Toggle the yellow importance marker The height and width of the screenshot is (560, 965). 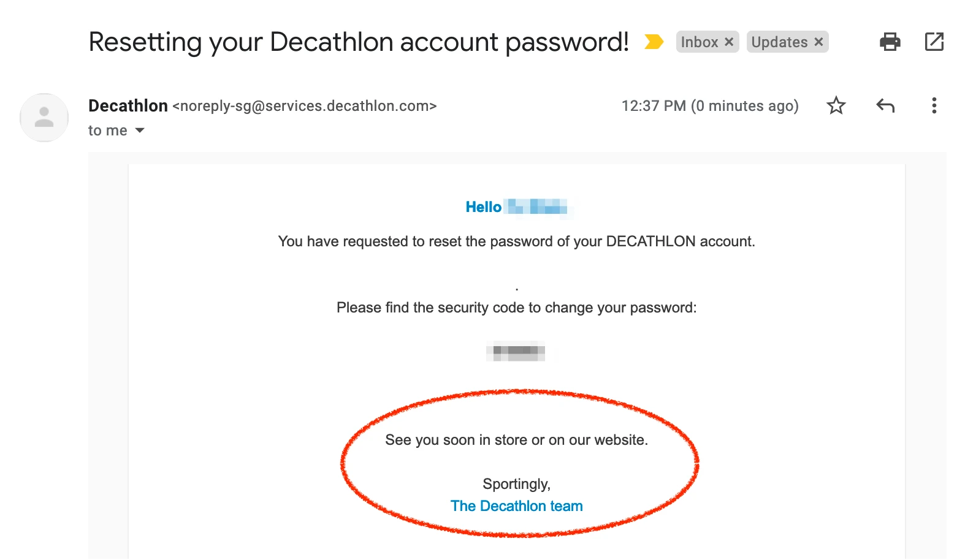pyautogui.click(x=654, y=42)
